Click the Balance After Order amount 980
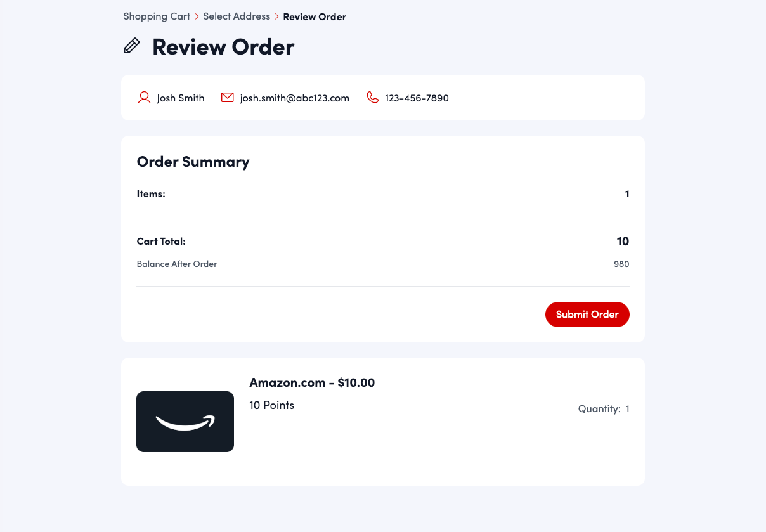Screen dimensions: 766x532 [x=621, y=264]
